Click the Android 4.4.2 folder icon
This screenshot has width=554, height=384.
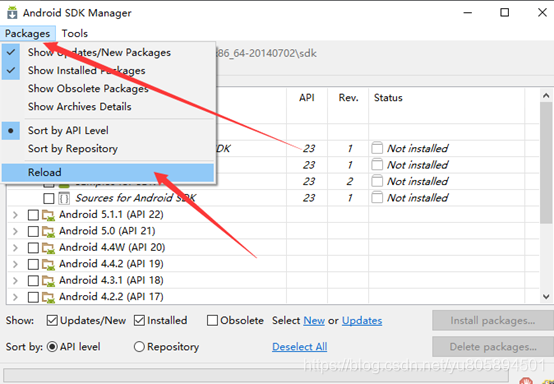coord(49,264)
